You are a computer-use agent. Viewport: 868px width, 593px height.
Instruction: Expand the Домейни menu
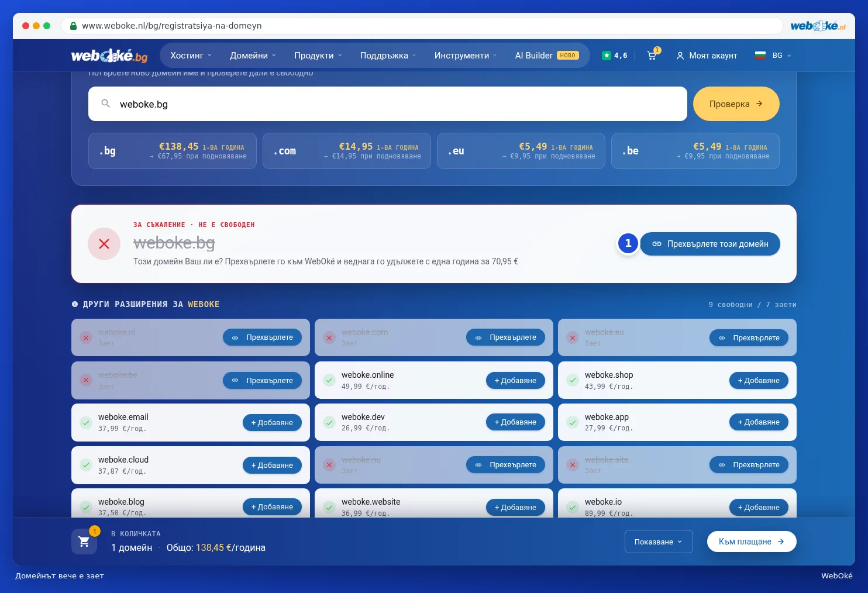(x=253, y=56)
